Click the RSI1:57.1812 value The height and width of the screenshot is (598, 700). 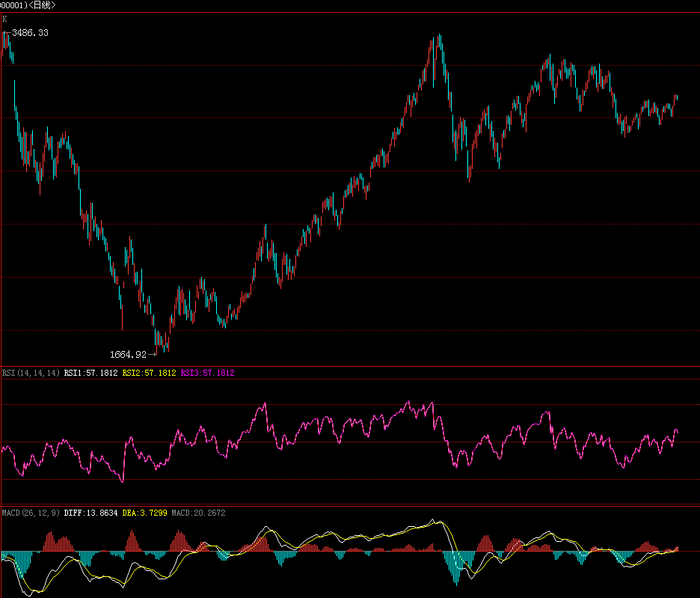[90, 373]
